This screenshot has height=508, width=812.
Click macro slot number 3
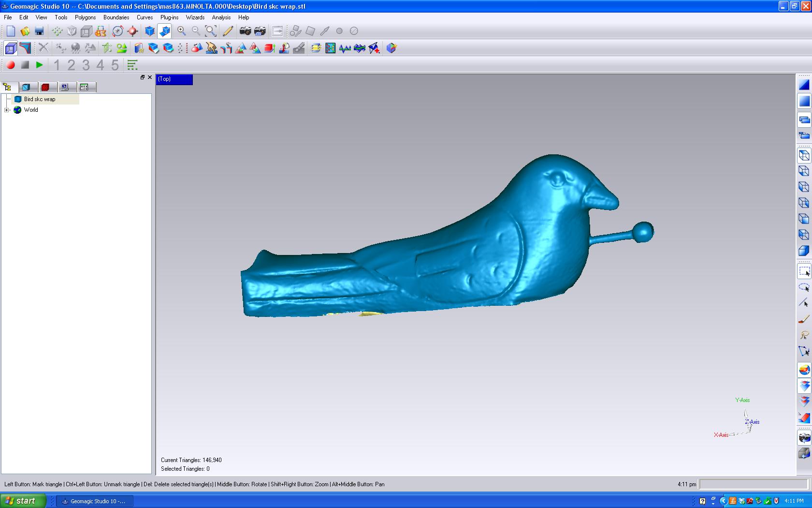coord(86,65)
